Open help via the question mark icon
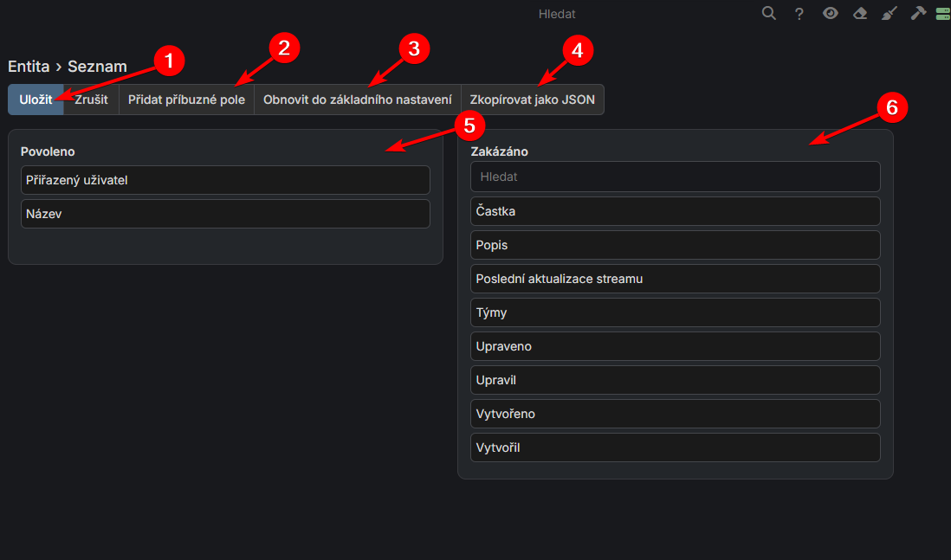 [799, 13]
